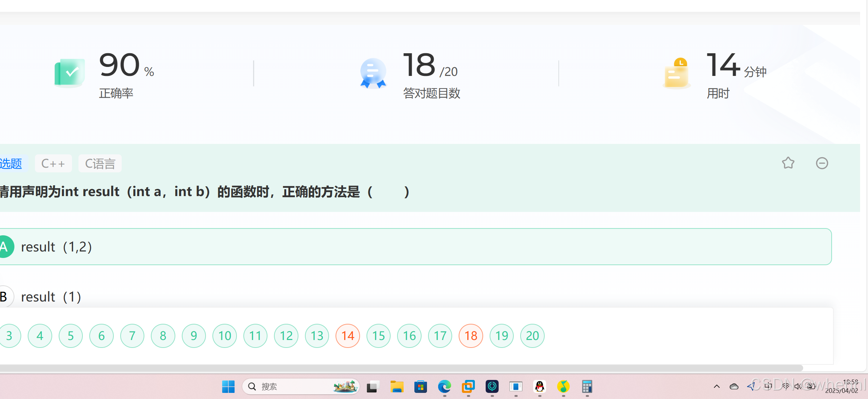
Task: Select answer option B result (1)
Action: 50,297
